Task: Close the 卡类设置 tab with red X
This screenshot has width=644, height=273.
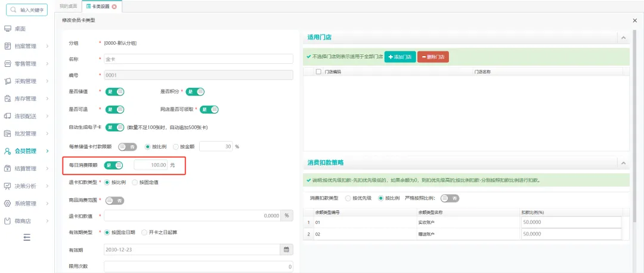Action: tap(114, 6)
